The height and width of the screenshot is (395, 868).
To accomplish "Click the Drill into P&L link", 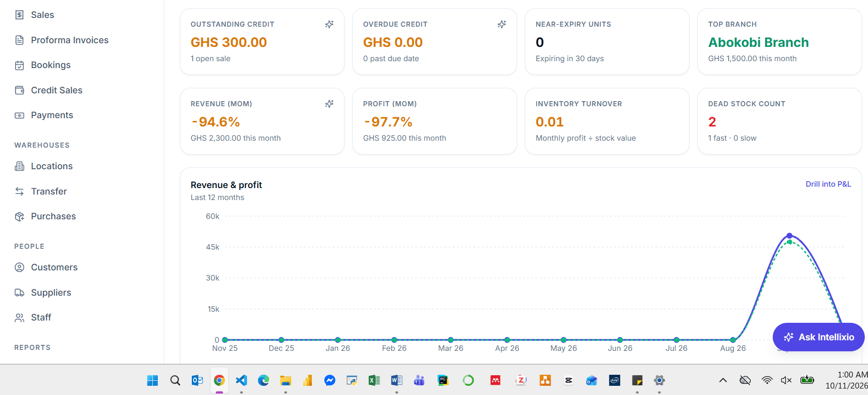I will click(828, 184).
